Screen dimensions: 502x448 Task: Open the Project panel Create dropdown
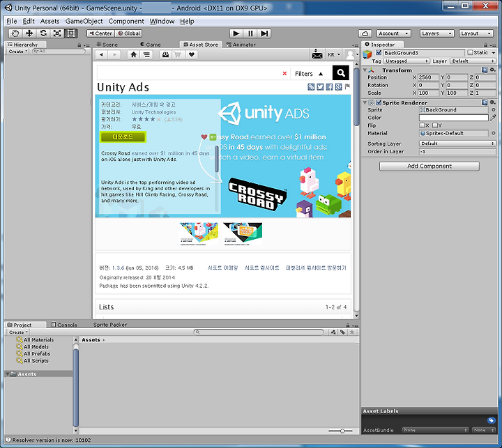coord(18,332)
